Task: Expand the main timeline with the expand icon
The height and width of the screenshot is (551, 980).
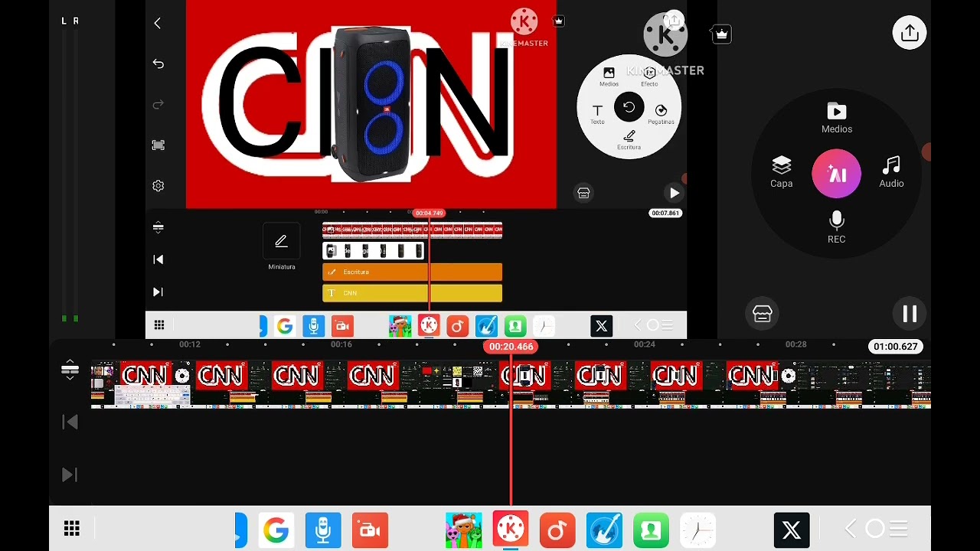Action: point(70,370)
